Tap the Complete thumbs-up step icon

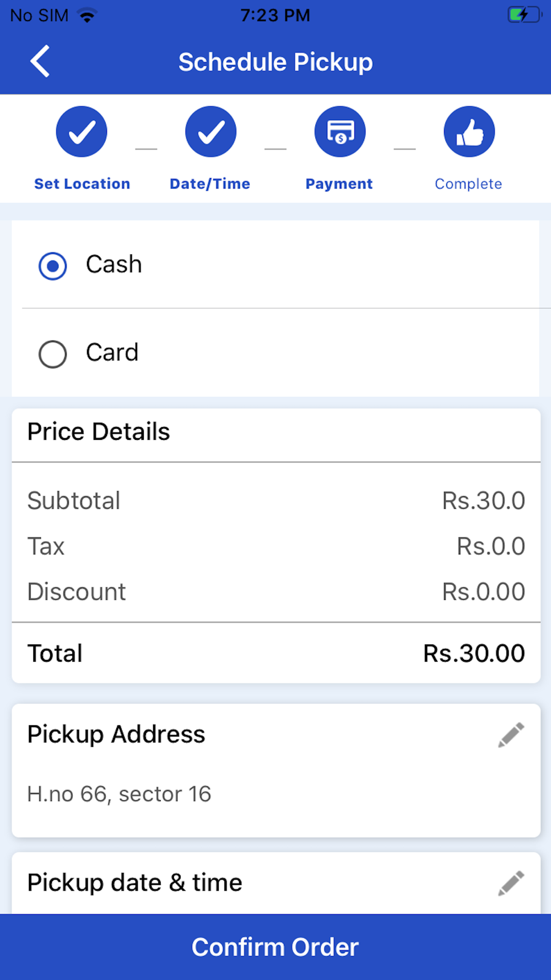click(469, 132)
